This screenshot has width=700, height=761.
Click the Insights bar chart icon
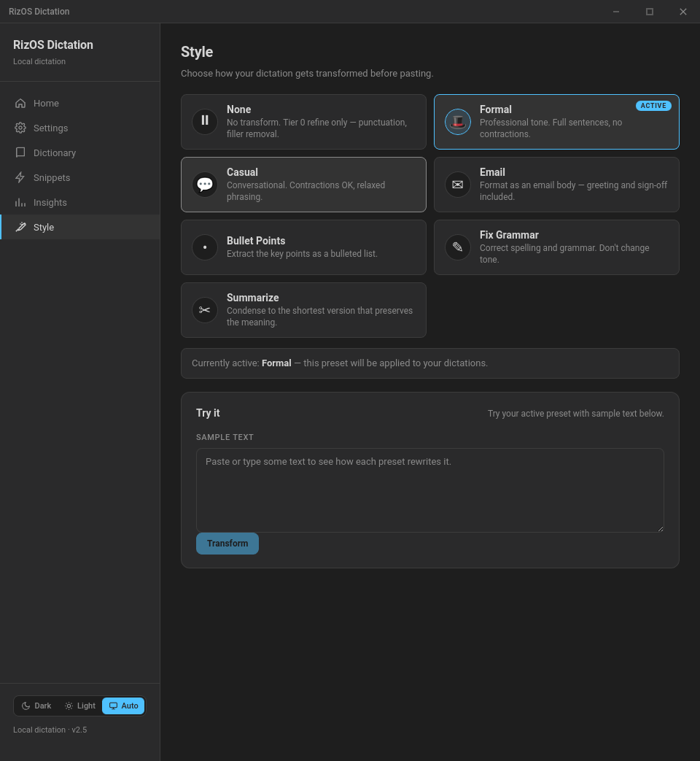[x=20, y=202]
